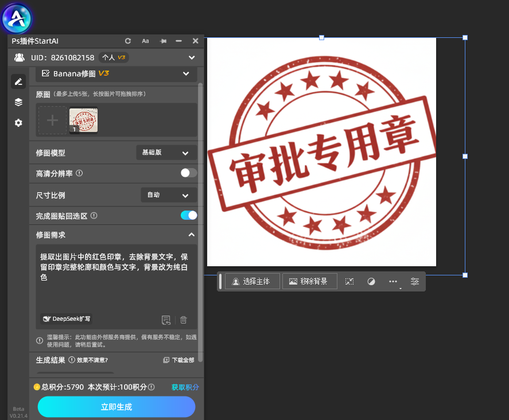Screen dimensions: 509x420
Task: Disable the 完成图贴回选区 toggle
Action: click(188, 215)
